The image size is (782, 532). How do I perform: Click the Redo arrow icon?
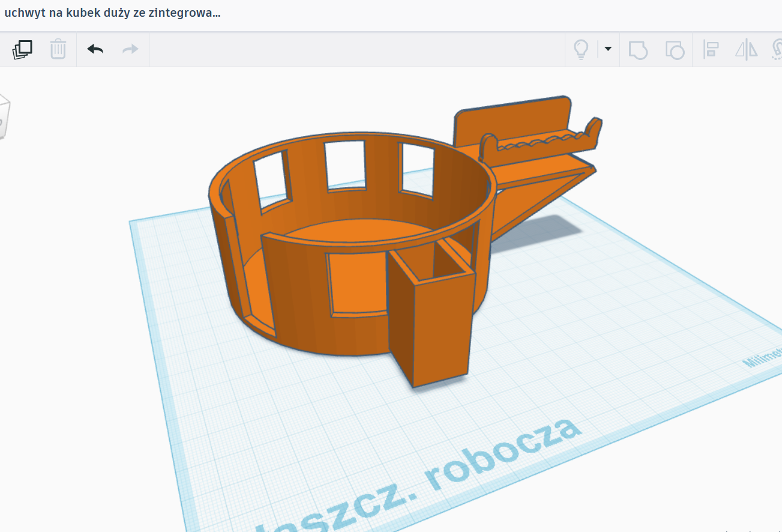click(x=130, y=49)
